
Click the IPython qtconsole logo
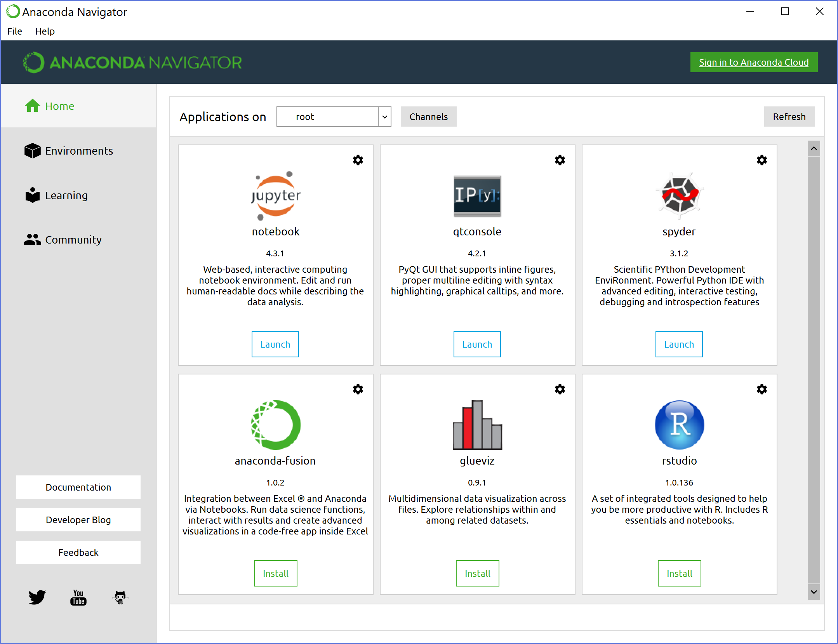point(477,196)
